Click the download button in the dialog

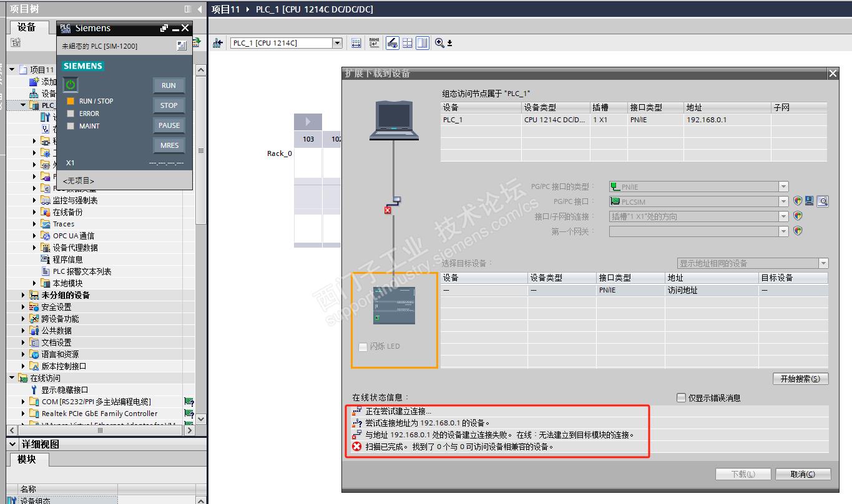pos(743,474)
